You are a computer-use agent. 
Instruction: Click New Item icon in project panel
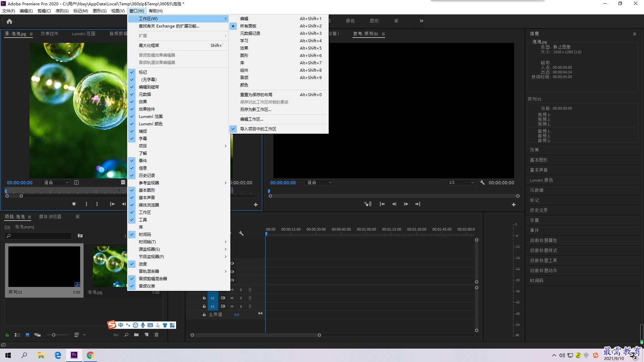(147, 335)
